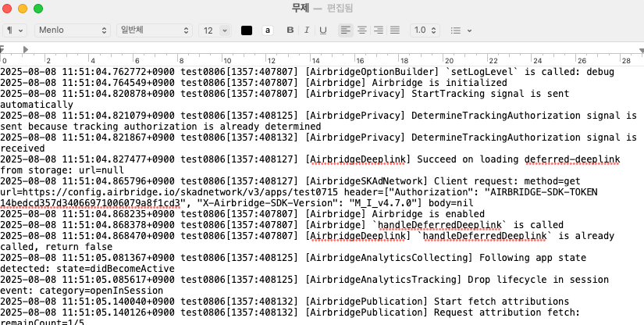Click the text "[AirbridgeOptionBuilder]"

pos(372,72)
